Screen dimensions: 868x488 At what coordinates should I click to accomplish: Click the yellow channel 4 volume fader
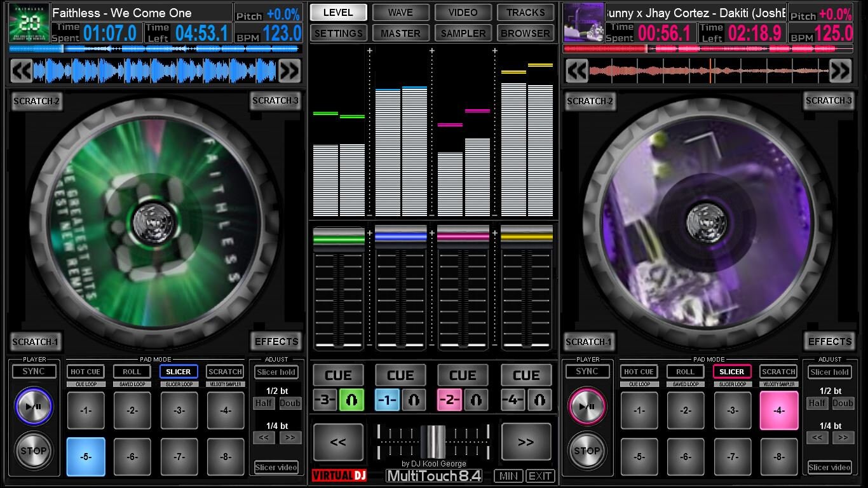pyautogui.click(x=526, y=236)
